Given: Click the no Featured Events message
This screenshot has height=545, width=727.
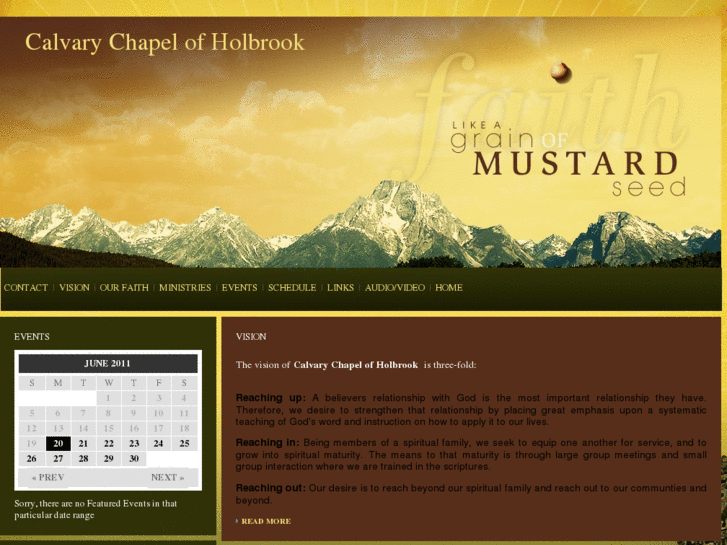Looking at the screenshot, I should pos(96,509).
